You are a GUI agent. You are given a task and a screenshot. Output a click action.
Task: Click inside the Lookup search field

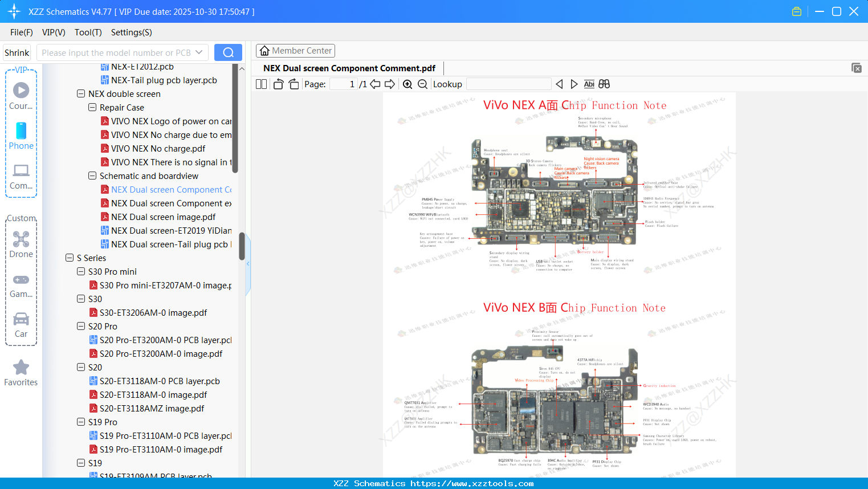[x=508, y=84]
